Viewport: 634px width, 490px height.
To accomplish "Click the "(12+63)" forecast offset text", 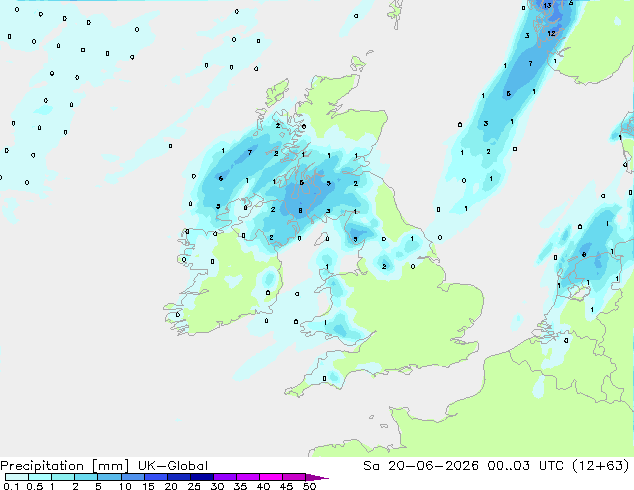I will (602, 466).
